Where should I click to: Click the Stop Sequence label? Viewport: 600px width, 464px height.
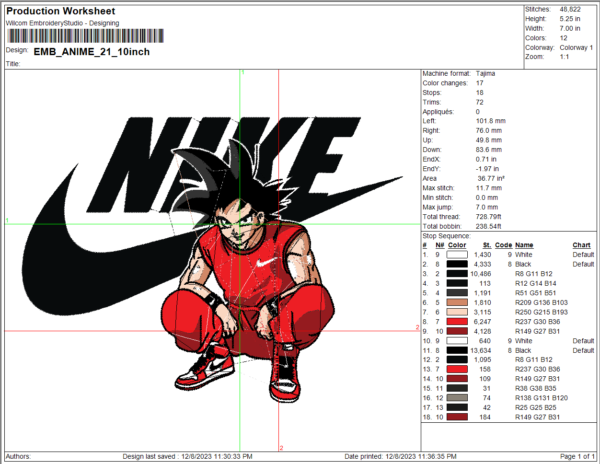tap(446, 236)
